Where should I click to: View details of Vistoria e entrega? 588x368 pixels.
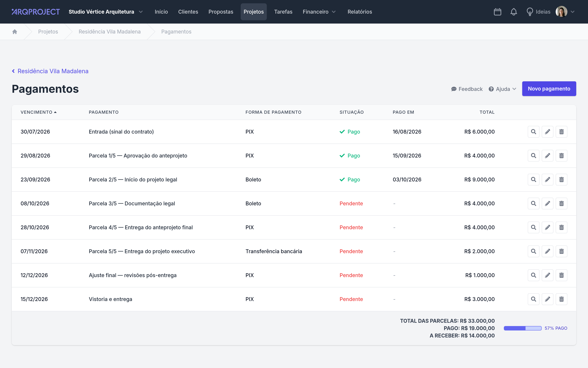click(x=533, y=299)
